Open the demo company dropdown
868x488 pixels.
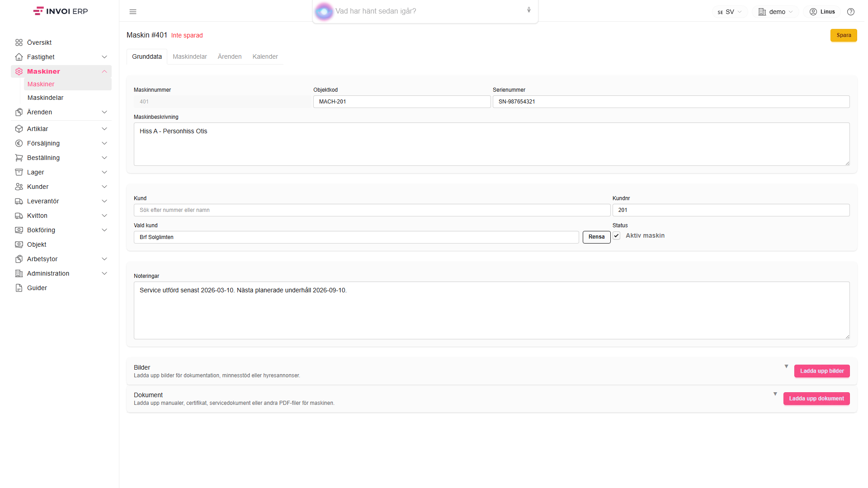tap(776, 12)
